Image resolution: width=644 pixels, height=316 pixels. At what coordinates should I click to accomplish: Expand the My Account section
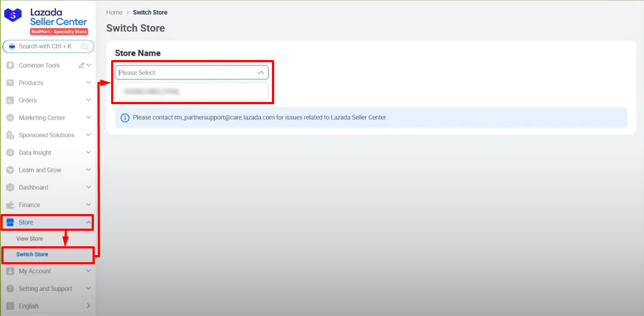pyautogui.click(x=89, y=271)
